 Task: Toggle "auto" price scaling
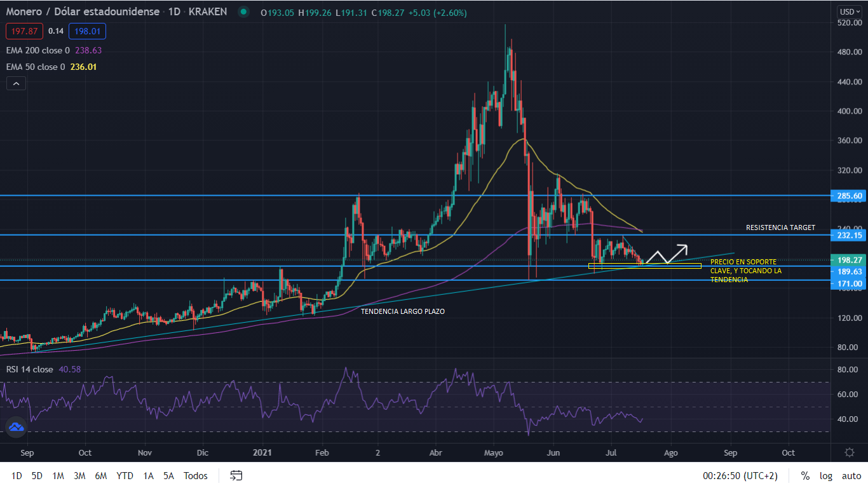[851, 475]
